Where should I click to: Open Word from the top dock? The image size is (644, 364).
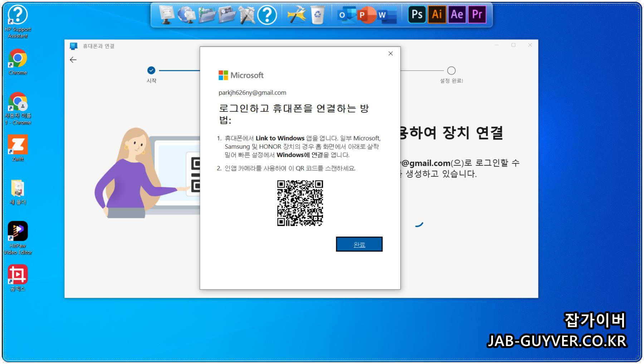coord(386,15)
